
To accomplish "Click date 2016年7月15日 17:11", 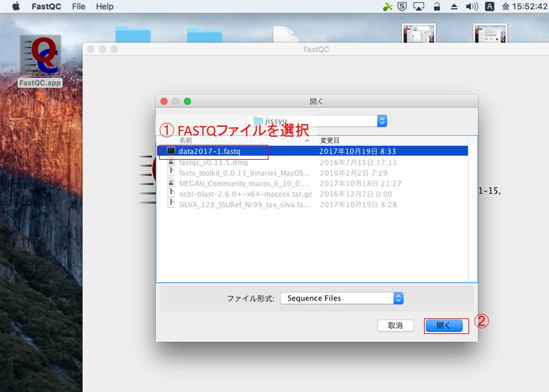I will coord(358,162).
